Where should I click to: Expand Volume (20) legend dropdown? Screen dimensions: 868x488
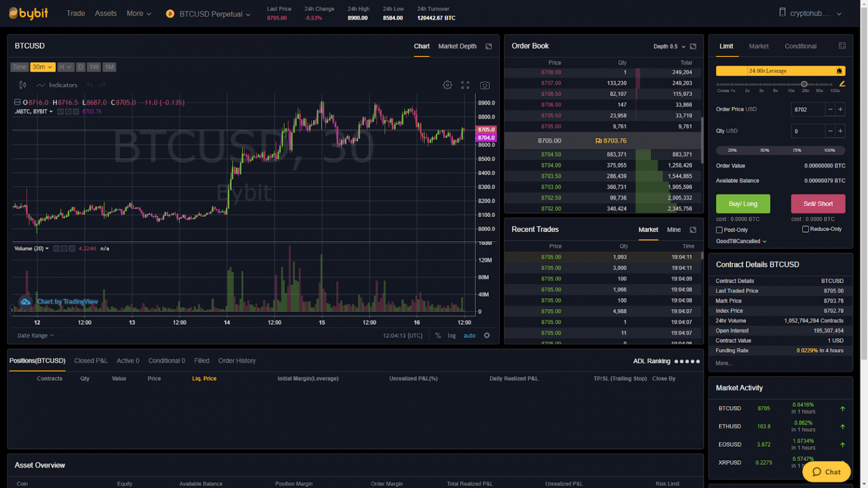click(x=32, y=249)
